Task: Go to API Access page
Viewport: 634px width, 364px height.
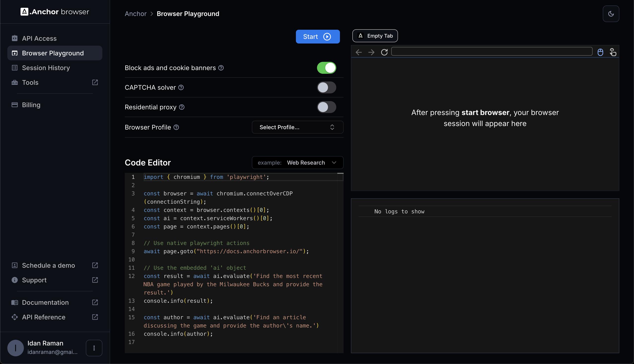Action: (x=39, y=38)
